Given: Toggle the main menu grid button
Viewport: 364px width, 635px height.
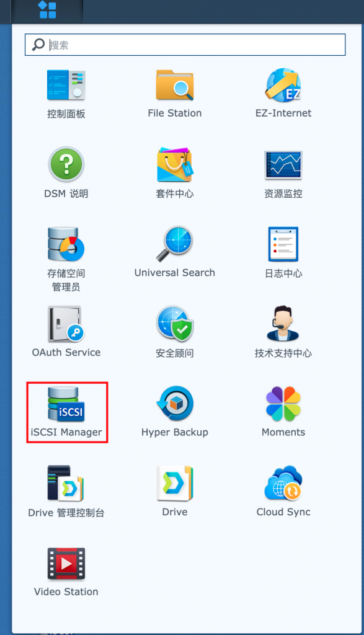Looking at the screenshot, I should point(47,10).
